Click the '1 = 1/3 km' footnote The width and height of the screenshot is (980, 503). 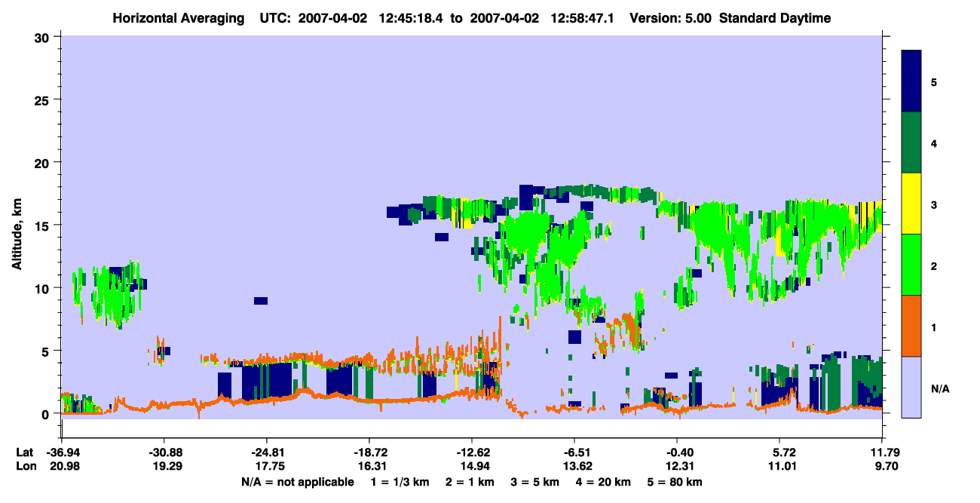(400, 482)
